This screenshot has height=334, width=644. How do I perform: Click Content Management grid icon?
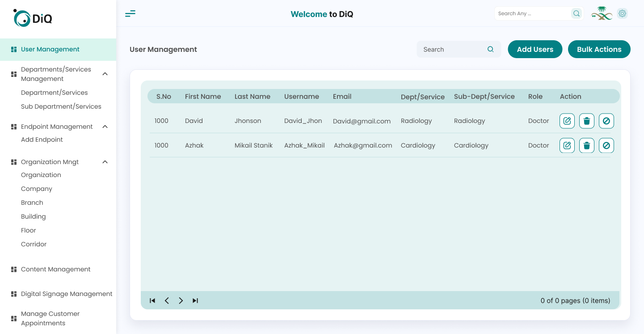tap(14, 269)
